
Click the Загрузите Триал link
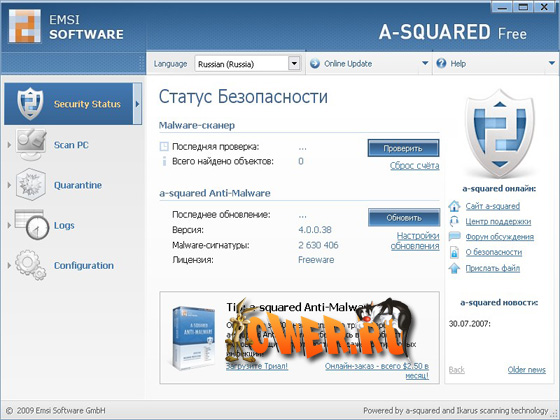pos(257,366)
